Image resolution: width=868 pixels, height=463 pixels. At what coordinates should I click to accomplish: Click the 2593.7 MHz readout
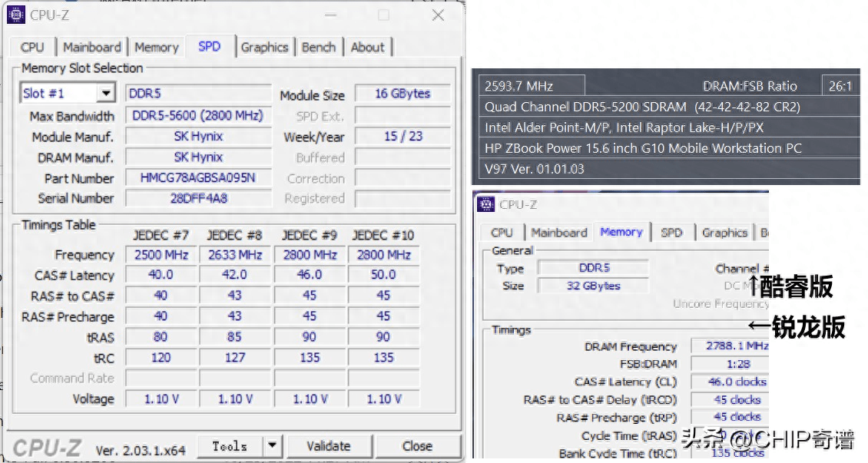point(532,86)
